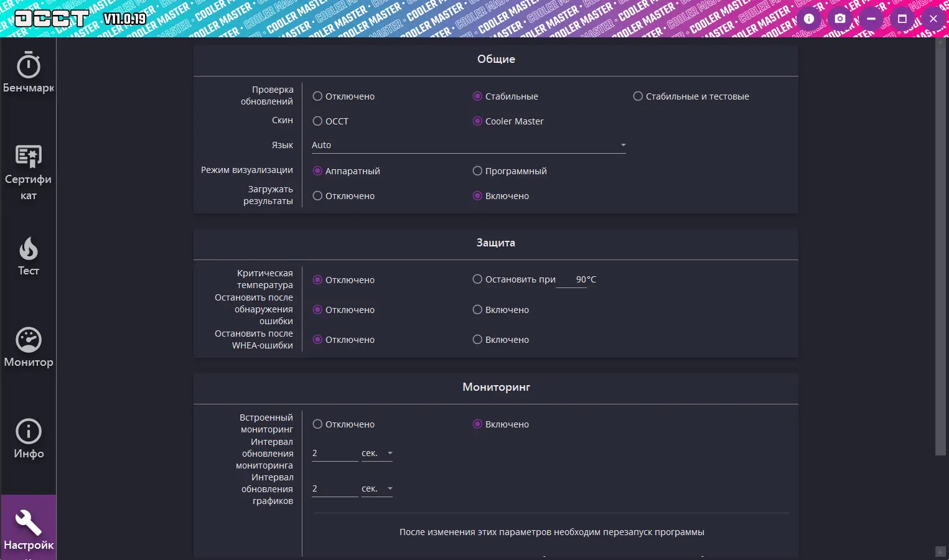Open the Test flame icon
This screenshot has height=560, width=949.
29,249
